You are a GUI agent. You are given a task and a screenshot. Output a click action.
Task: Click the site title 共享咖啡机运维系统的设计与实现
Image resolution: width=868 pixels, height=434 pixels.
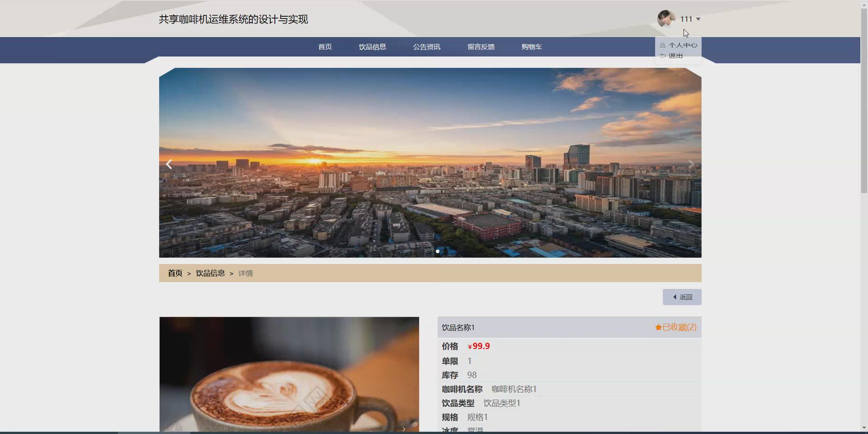point(233,19)
